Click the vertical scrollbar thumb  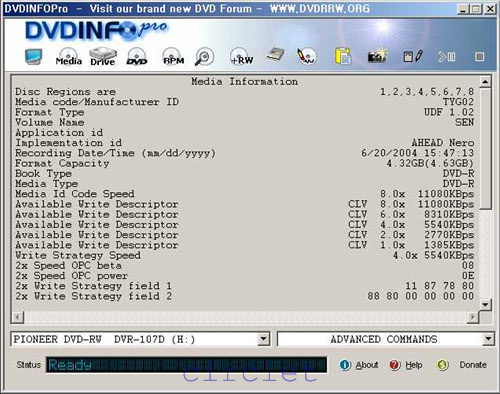(485, 148)
